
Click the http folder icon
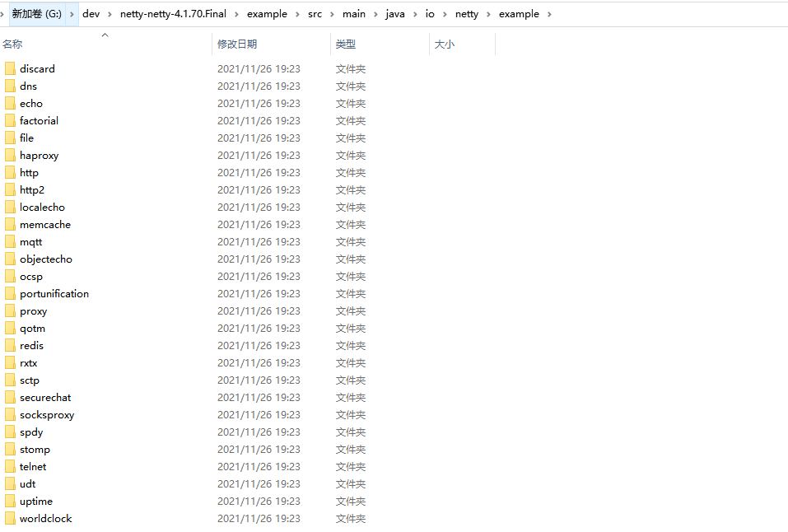pos(10,172)
